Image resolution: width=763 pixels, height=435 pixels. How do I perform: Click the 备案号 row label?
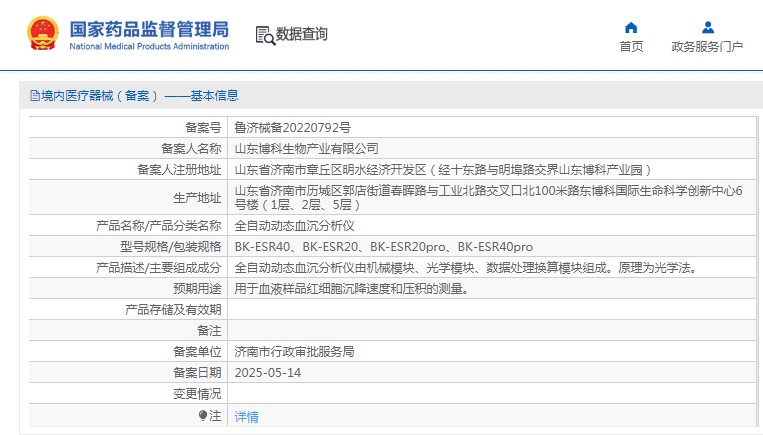click(x=203, y=127)
